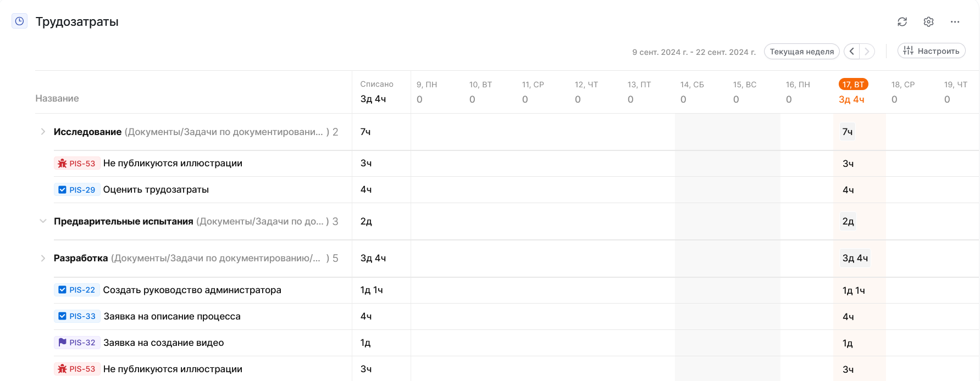
Task: Click the flag icon of PIS-32
Action: [x=62, y=343]
